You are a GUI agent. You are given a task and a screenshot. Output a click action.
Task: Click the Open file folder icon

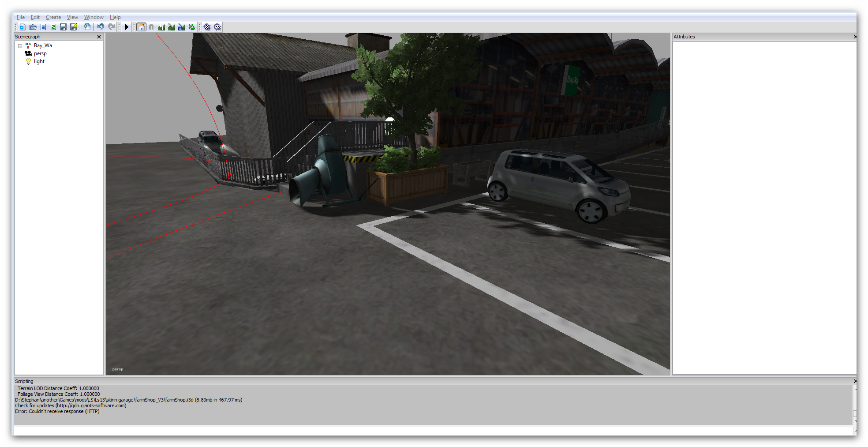[33, 27]
